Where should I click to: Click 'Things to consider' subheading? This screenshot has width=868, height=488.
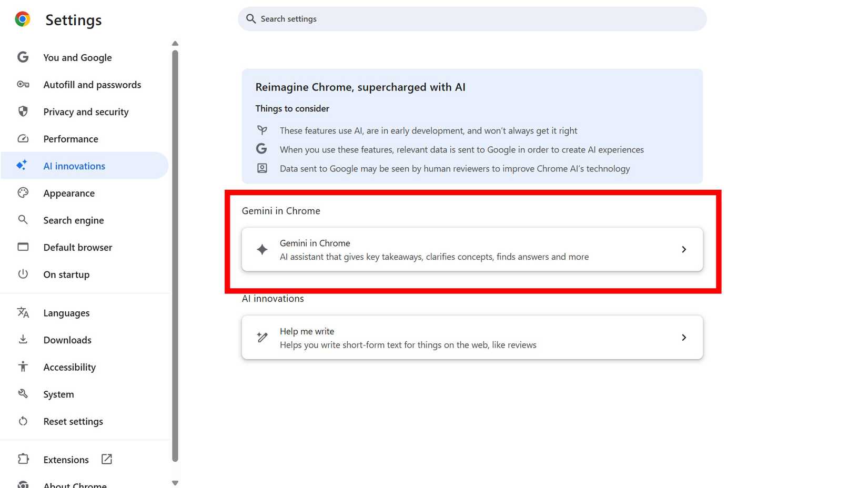(x=292, y=108)
